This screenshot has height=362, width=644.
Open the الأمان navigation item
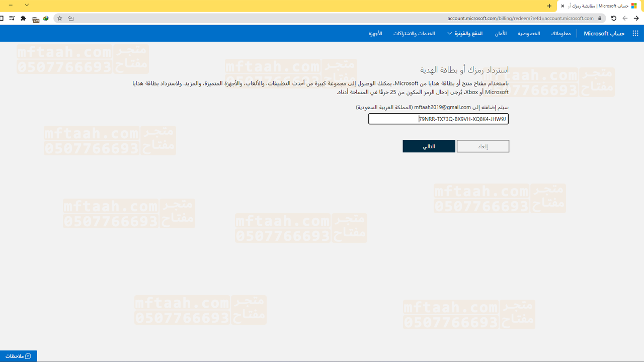tap(501, 33)
